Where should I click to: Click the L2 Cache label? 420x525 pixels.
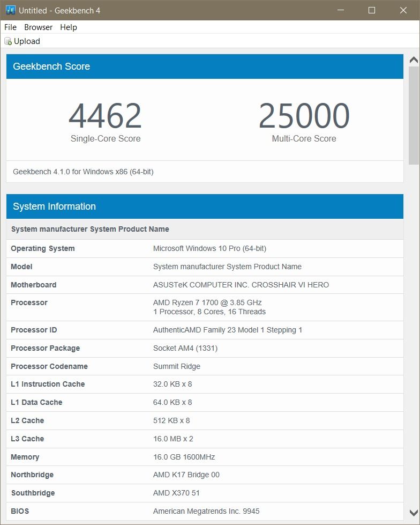click(27, 420)
